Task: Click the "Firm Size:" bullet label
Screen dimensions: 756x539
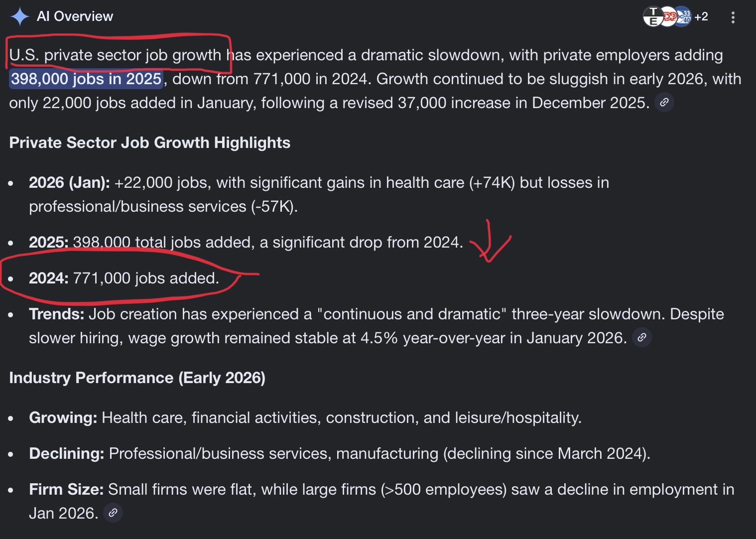Action: 66,489
